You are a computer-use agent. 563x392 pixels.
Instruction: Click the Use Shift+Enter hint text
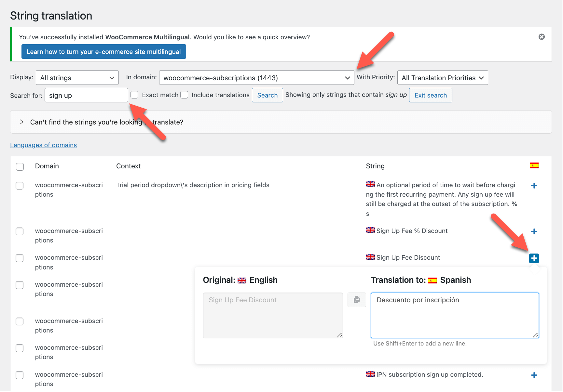(x=420, y=344)
